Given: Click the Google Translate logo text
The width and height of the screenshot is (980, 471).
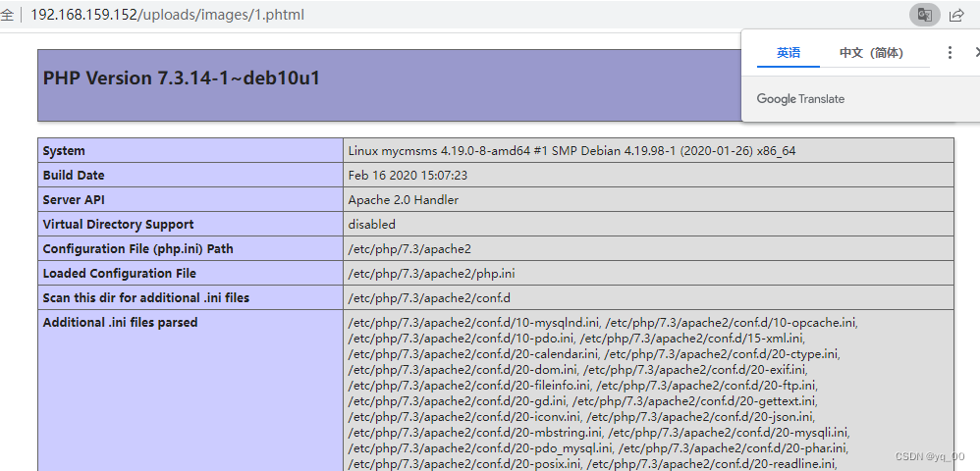Looking at the screenshot, I should pyautogui.click(x=800, y=99).
